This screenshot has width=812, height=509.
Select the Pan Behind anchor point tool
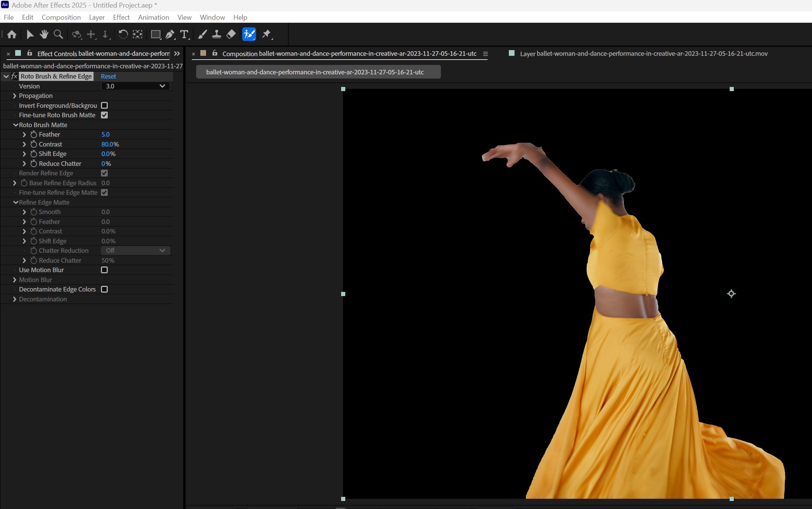(137, 35)
